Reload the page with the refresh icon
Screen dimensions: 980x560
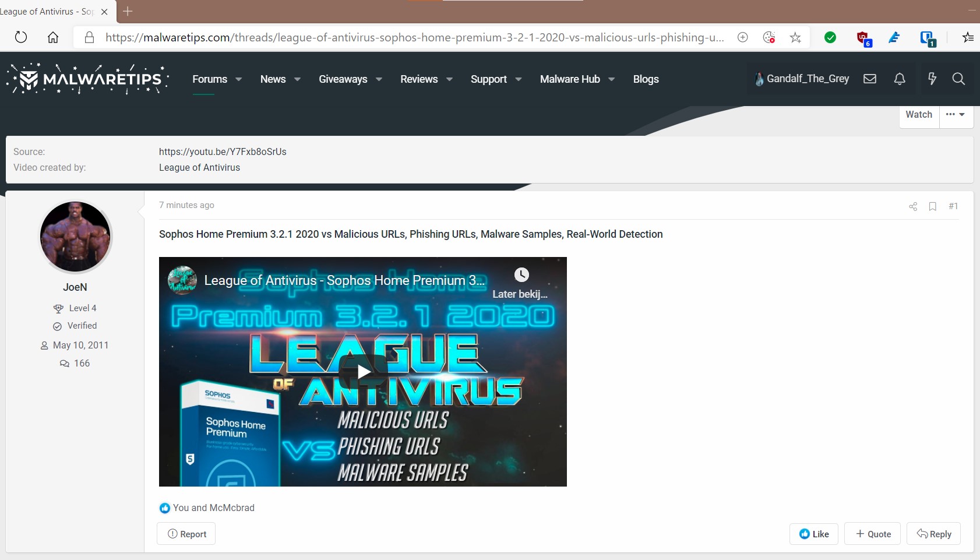click(21, 37)
